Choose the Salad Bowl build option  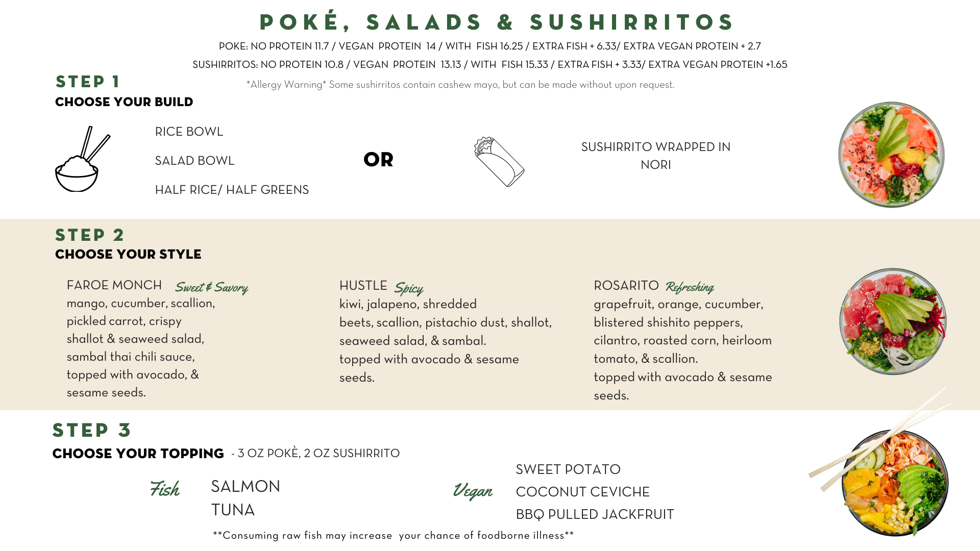point(194,161)
